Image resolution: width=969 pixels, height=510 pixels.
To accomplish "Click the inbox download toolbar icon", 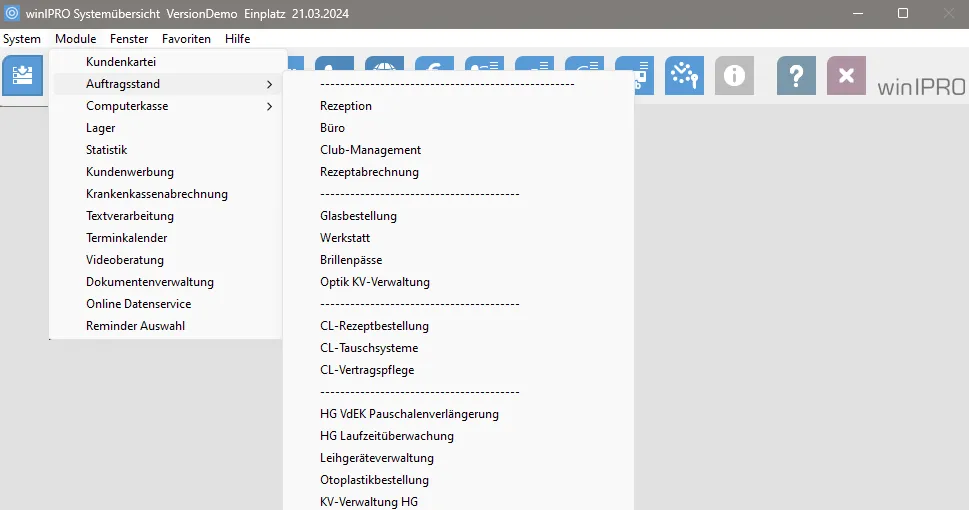I will click(x=22, y=75).
